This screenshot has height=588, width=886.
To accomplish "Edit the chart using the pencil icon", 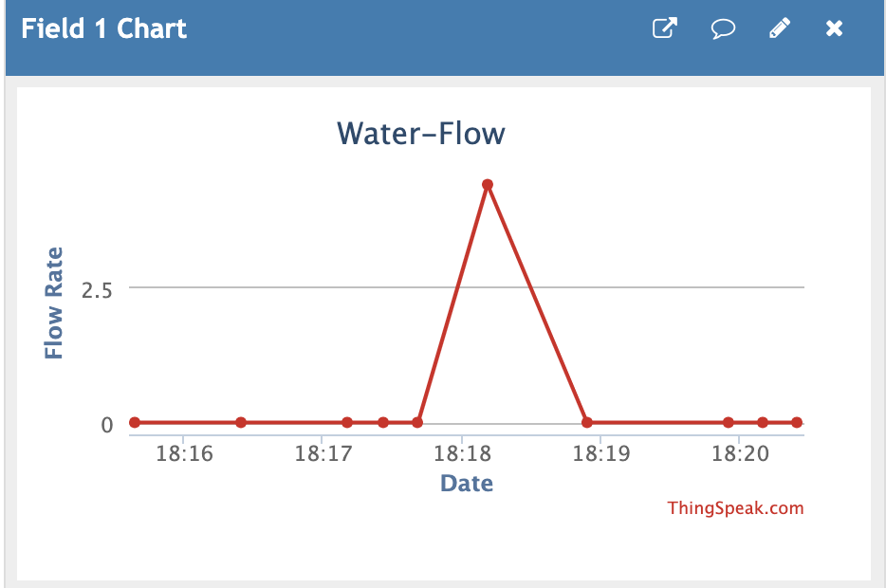I will coord(779,28).
